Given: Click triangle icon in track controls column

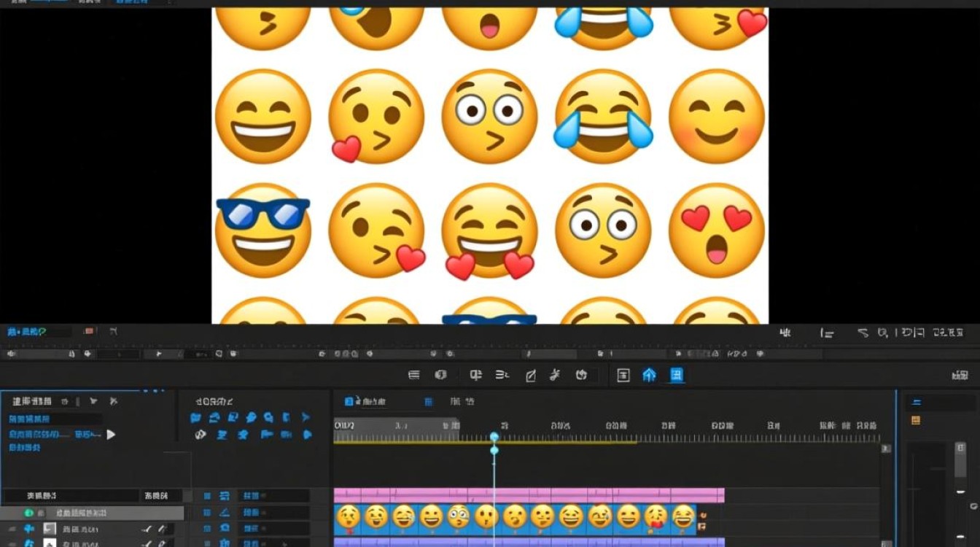Looking at the screenshot, I should pos(224,513).
